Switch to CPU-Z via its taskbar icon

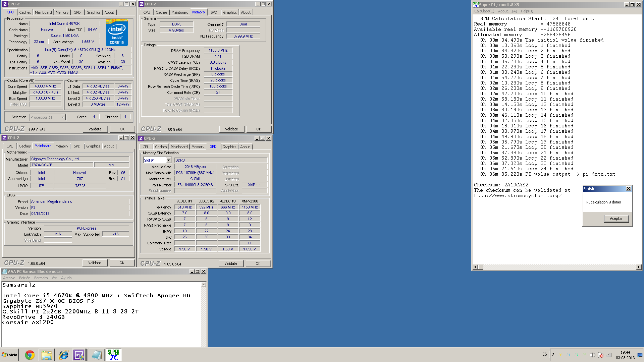(x=79, y=355)
